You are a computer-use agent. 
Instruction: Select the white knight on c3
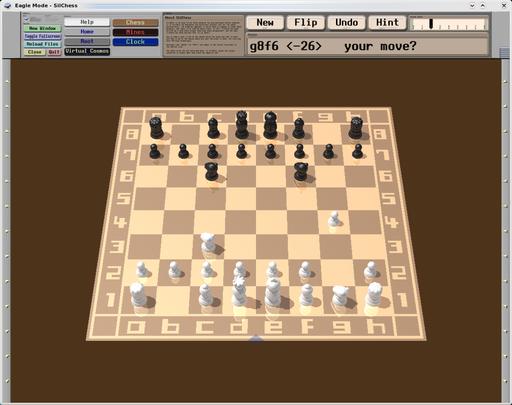click(x=208, y=244)
